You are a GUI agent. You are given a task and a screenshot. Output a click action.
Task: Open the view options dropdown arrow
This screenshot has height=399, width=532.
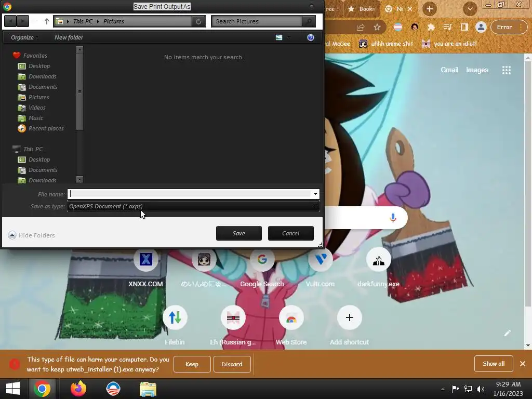click(289, 37)
